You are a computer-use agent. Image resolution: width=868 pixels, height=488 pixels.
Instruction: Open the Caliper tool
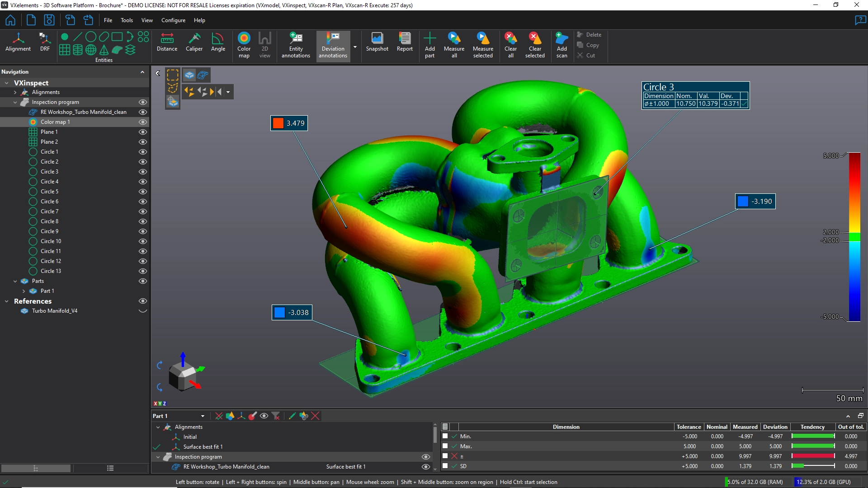click(194, 42)
